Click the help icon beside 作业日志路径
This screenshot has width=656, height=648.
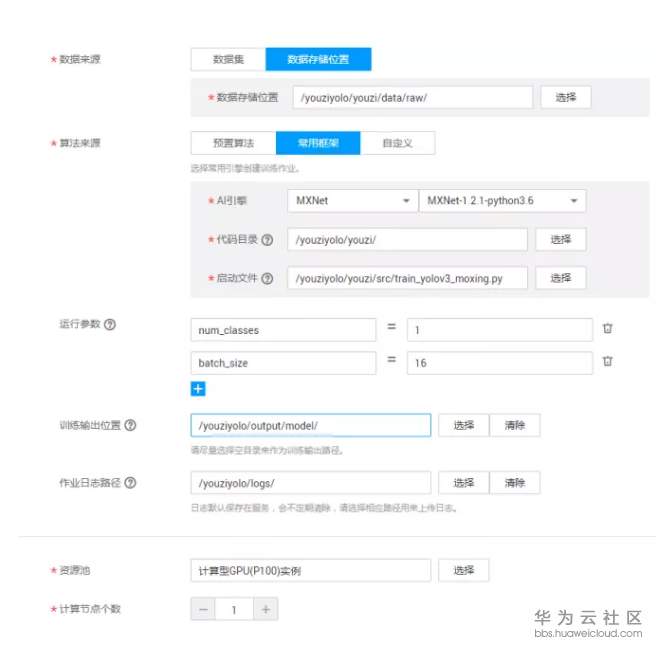point(131,483)
